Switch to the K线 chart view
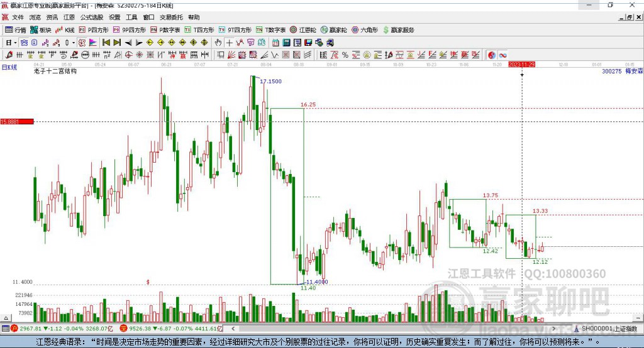The height and width of the screenshot is (348, 644). pos(65,30)
